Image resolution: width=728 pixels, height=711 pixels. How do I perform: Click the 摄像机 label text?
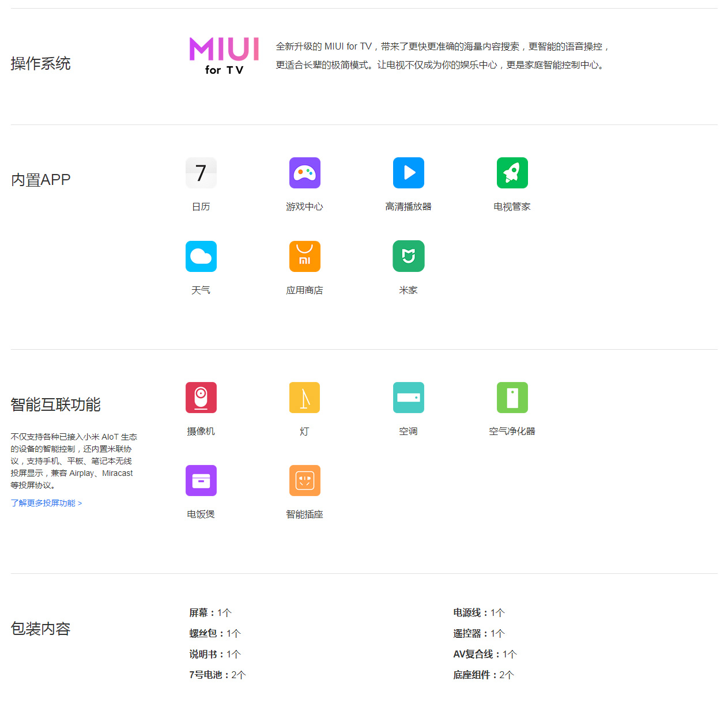201,431
